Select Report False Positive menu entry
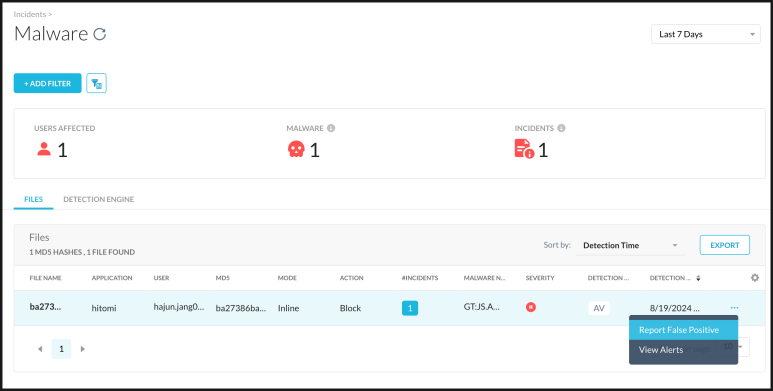Viewport: 773px width, 391px height. (683, 330)
